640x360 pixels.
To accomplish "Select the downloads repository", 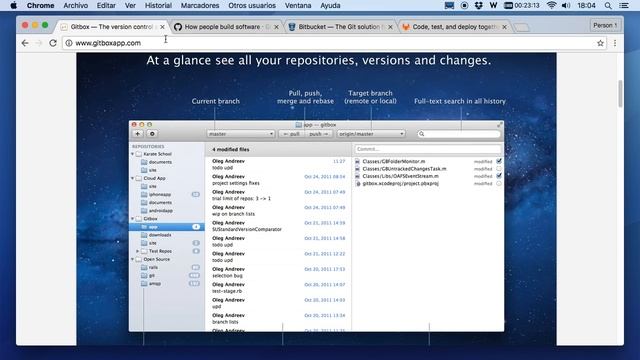I will [x=167, y=235].
